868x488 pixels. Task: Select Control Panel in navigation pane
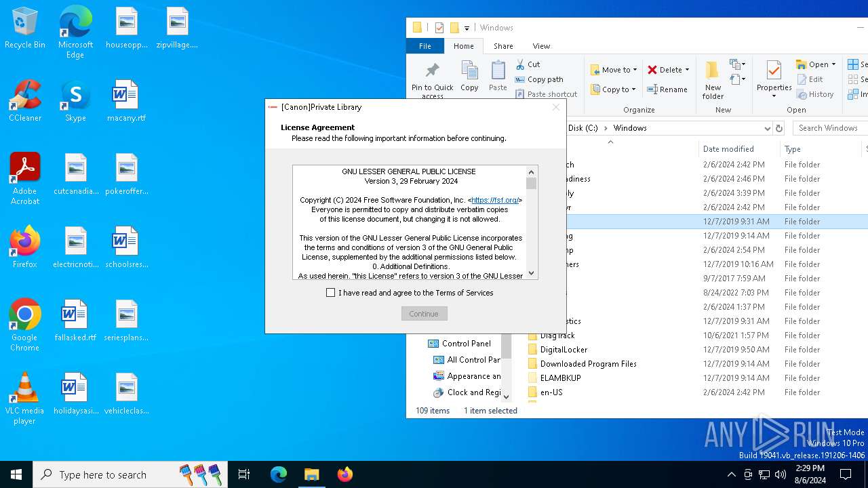[x=466, y=344]
